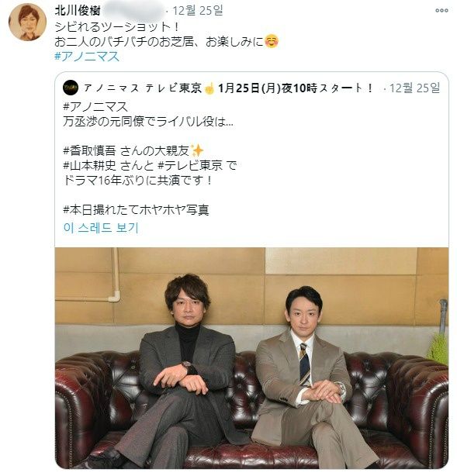Viewport: 457px width, 476px height.
Task: Open the quoted tweet's 12월 25일 timestamp
Action: [x=415, y=88]
